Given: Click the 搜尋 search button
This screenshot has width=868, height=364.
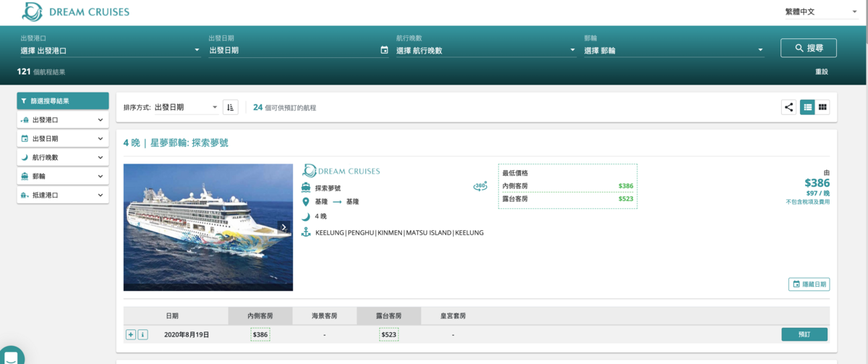Looking at the screenshot, I should (x=809, y=48).
